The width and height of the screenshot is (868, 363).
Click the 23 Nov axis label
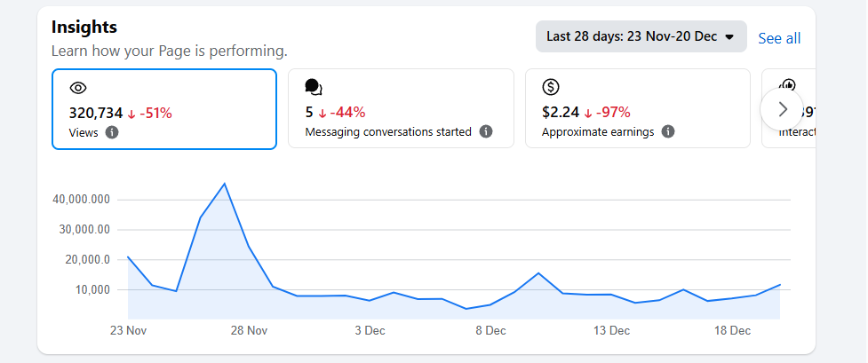pos(128,331)
